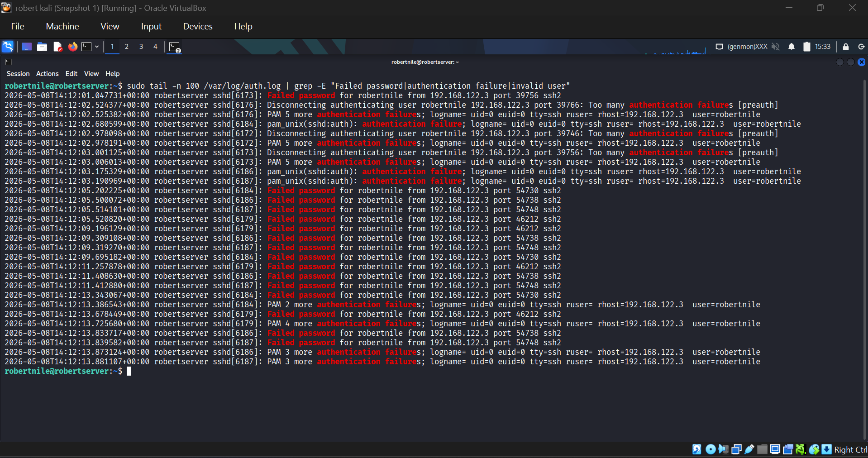Viewport: 868px width, 458px height.
Task: Toggle the muted volume icon
Action: [x=776, y=47]
